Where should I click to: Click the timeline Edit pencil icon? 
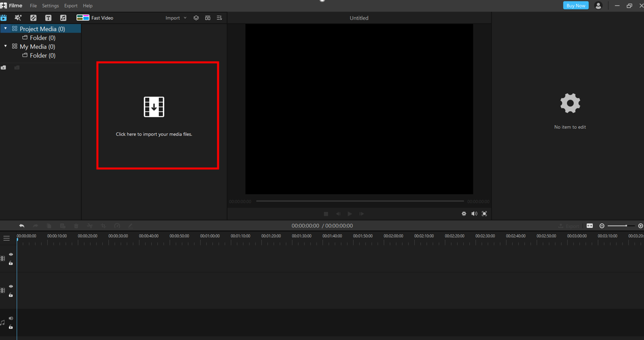(130, 226)
